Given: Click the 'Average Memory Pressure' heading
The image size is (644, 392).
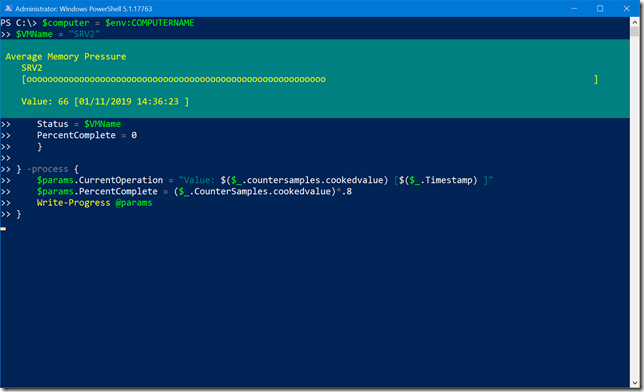Looking at the screenshot, I should (66, 57).
